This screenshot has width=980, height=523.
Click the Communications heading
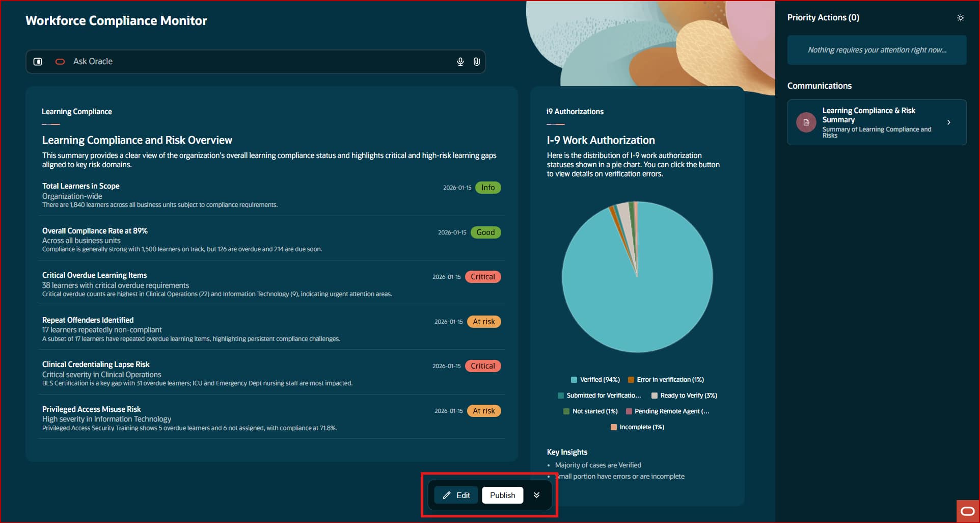[x=820, y=86]
